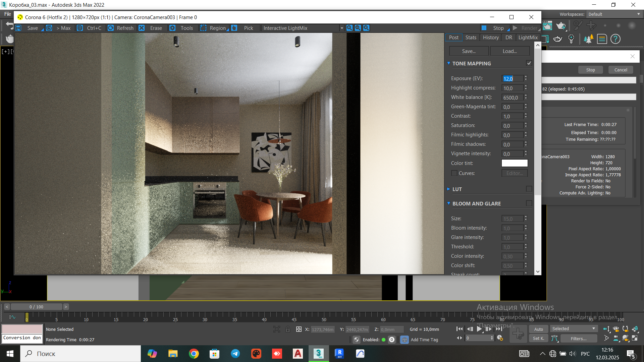Click the Corona Scatter trees icon
This screenshot has height=362, width=644.
point(588,39)
